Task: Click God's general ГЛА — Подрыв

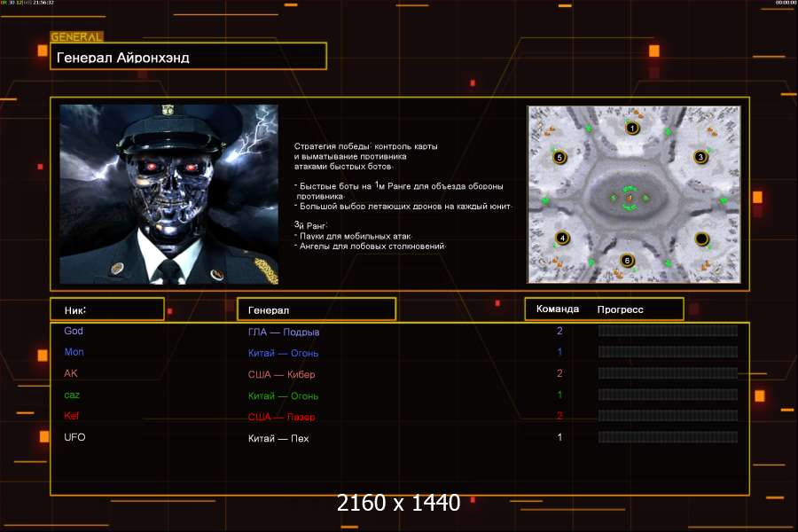Action: pos(284,332)
